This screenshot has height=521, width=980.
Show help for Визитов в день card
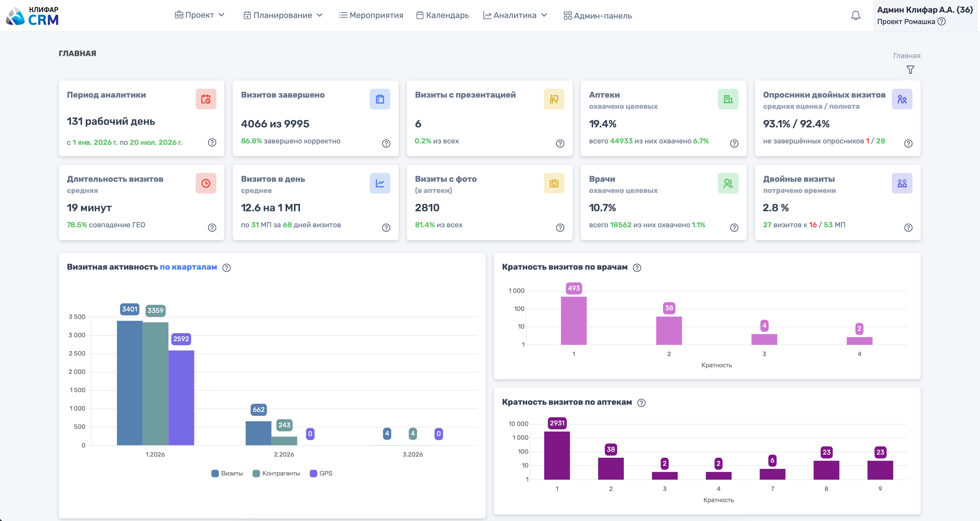point(386,228)
